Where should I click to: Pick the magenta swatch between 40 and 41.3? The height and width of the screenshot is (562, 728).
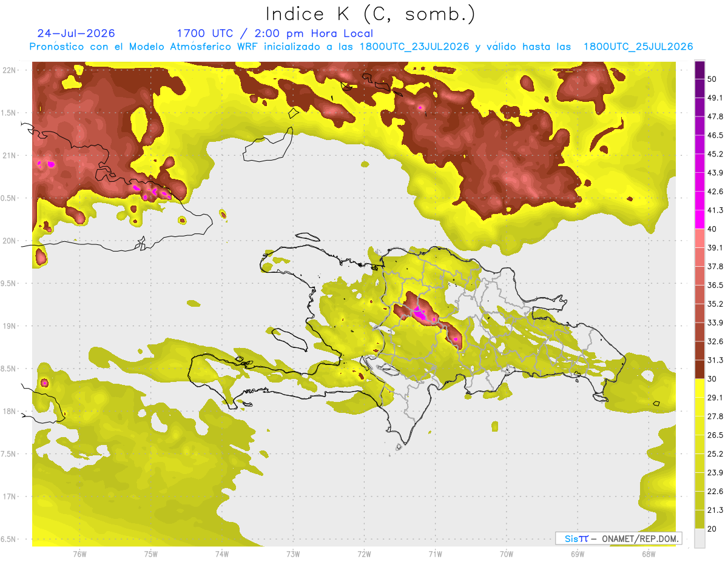700,219
